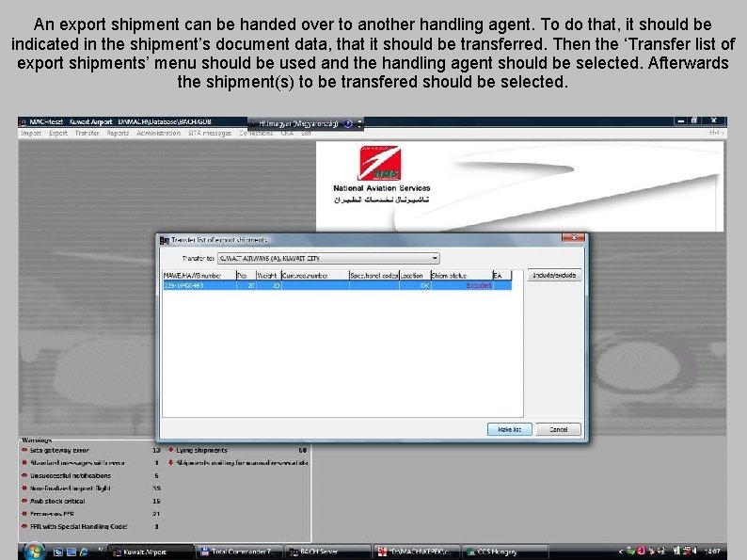747x560 pixels.
Task: Click the Awb stock critical warning
Action: pyautogui.click(x=57, y=501)
